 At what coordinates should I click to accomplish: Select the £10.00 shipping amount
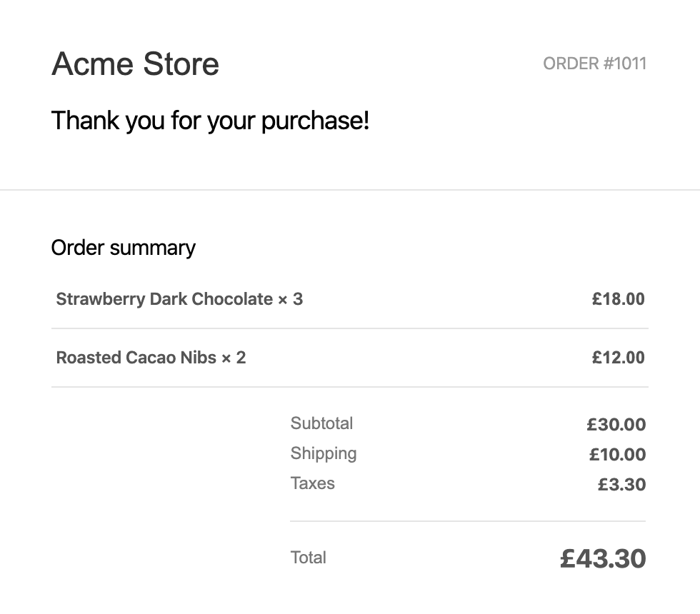tap(617, 454)
